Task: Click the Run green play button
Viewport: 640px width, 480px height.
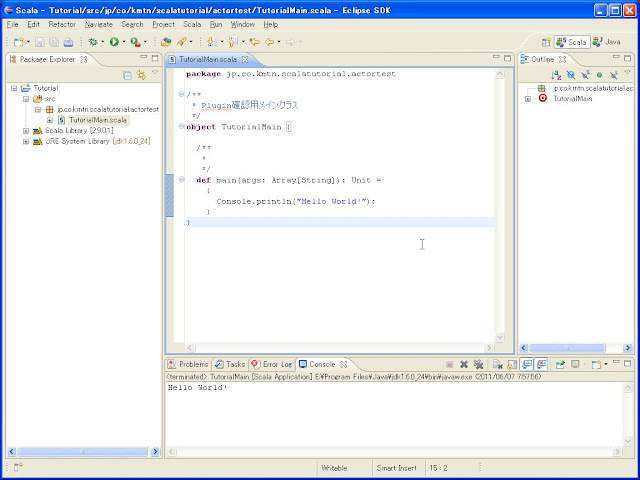Action: (114, 42)
